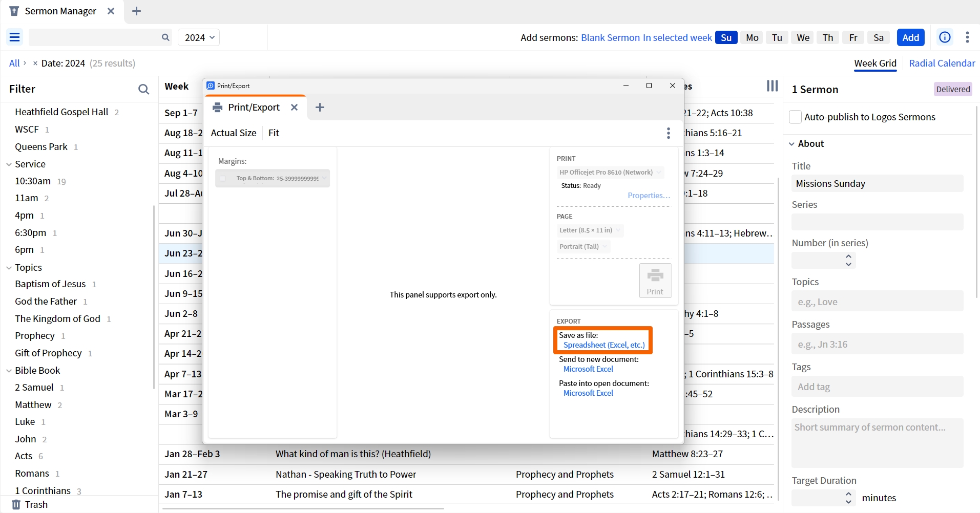Decrease Target Duration stepper

[x=848, y=502]
